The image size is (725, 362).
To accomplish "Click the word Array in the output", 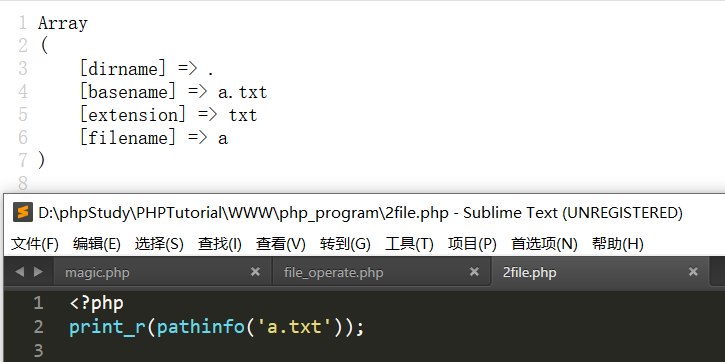I will click(63, 23).
